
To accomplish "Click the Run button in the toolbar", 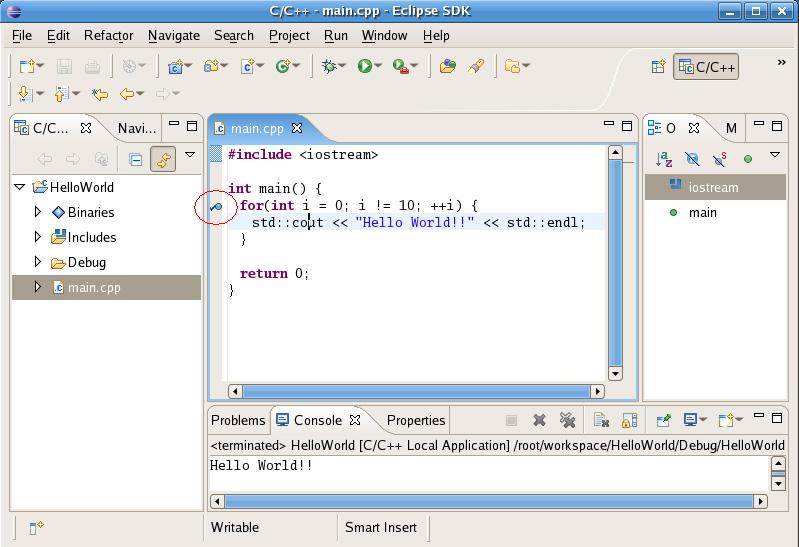I will [365, 67].
